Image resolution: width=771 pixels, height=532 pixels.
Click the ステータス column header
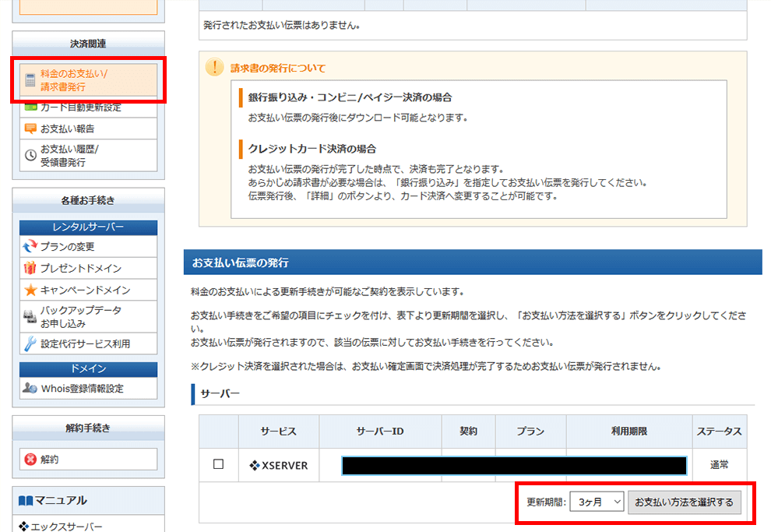pos(720,432)
